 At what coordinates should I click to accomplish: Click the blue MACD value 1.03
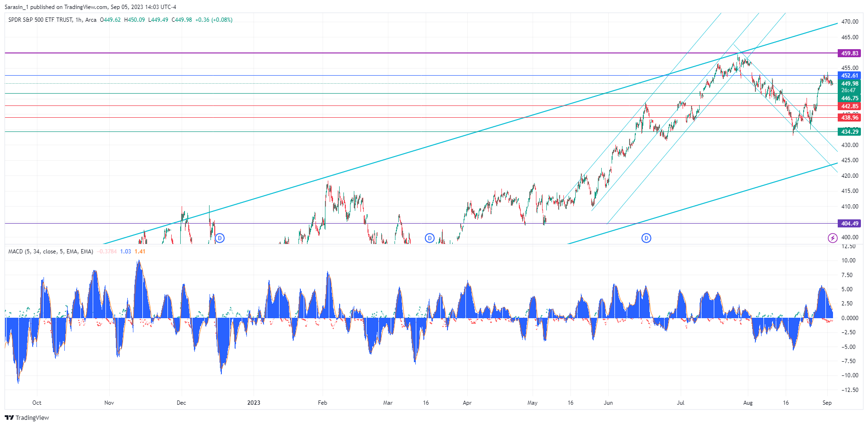[125, 252]
